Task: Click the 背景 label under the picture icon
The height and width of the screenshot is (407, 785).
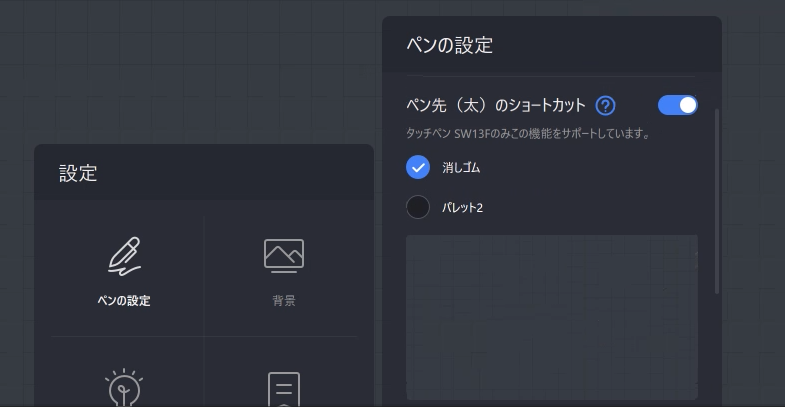Action: click(284, 301)
